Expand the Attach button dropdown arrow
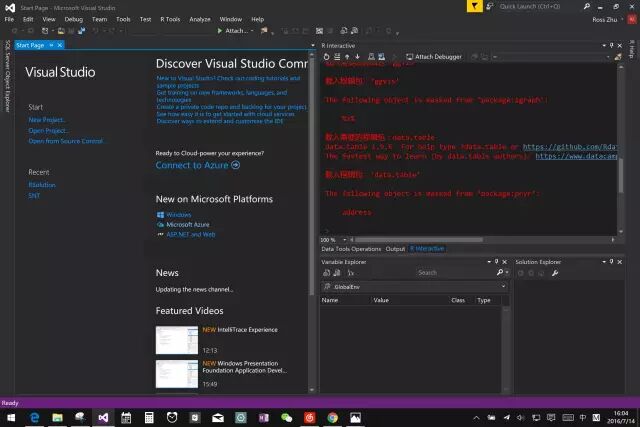This screenshot has height=427, width=640. click(x=252, y=31)
